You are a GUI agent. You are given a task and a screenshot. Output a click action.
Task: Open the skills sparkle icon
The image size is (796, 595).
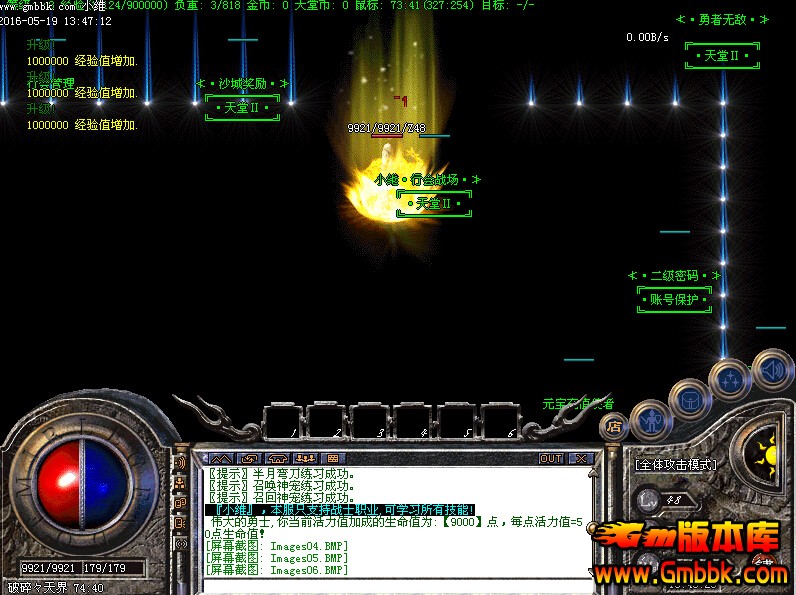tap(730, 379)
